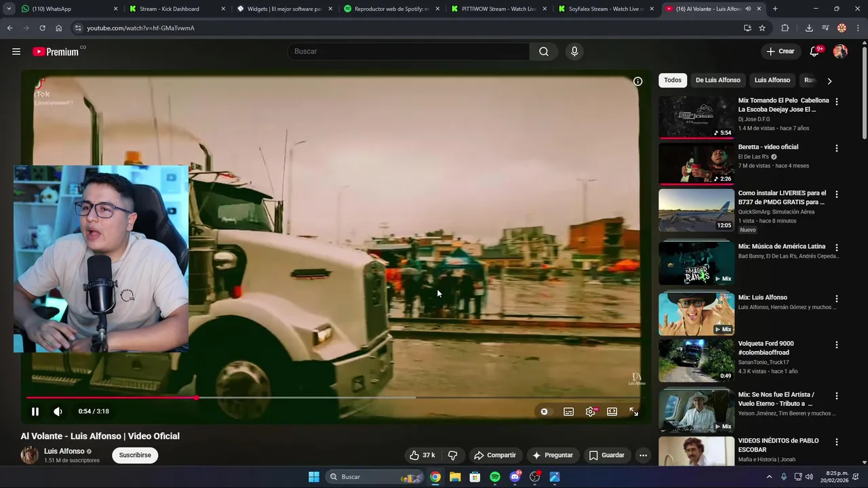Image resolution: width=868 pixels, height=488 pixels.
Task: Open Spotify from the taskbar
Action: pyautogui.click(x=495, y=477)
